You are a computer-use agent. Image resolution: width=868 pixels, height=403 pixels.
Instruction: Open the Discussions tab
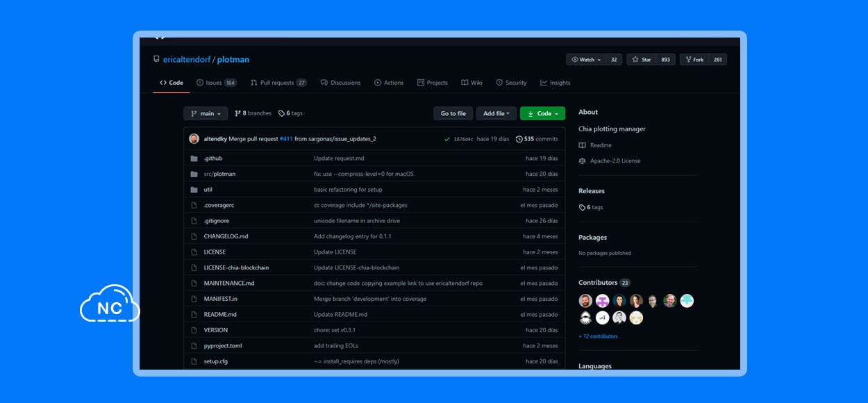(x=340, y=83)
